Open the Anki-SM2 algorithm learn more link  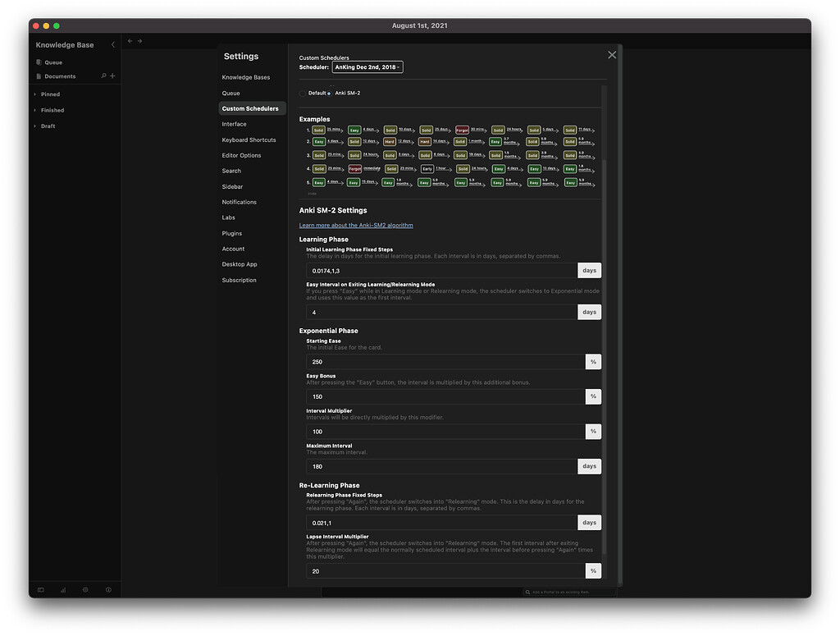click(x=358, y=224)
